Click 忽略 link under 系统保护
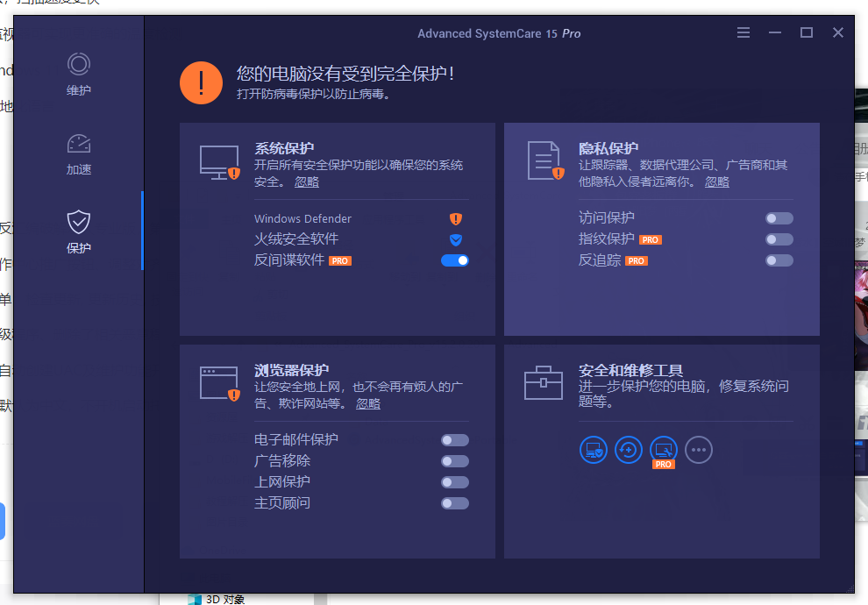 pyautogui.click(x=307, y=181)
